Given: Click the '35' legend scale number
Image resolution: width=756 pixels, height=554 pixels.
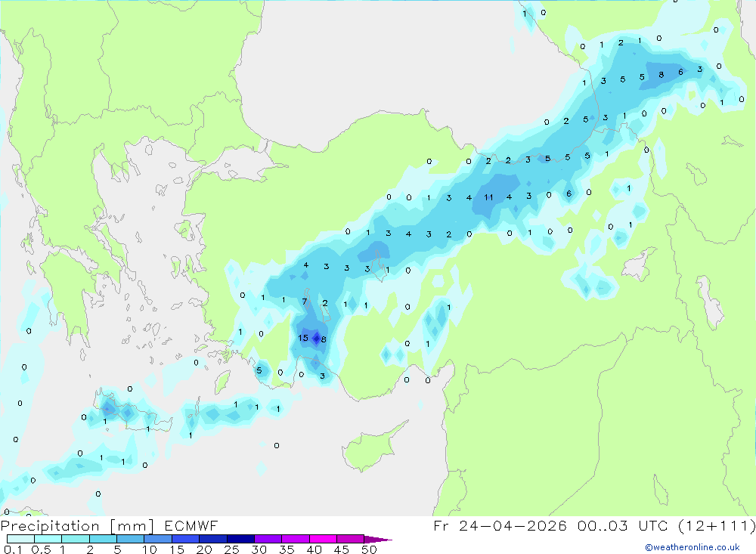Looking at the screenshot, I should point(287,549).
